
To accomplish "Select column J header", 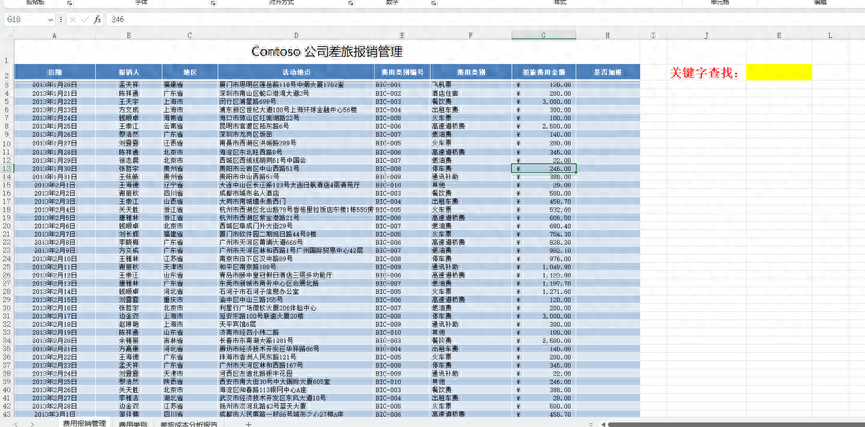I will click(707, 35).
